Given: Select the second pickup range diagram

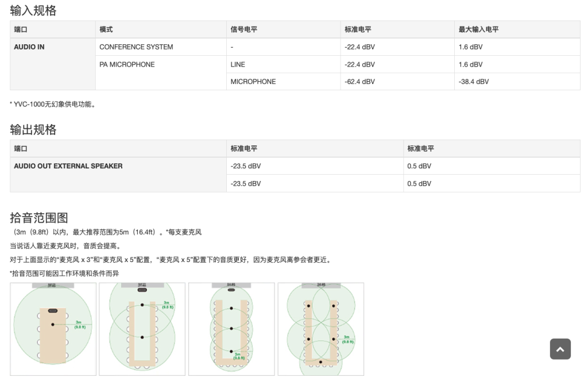Looking at the screenshot, I should tap(142, 329).
